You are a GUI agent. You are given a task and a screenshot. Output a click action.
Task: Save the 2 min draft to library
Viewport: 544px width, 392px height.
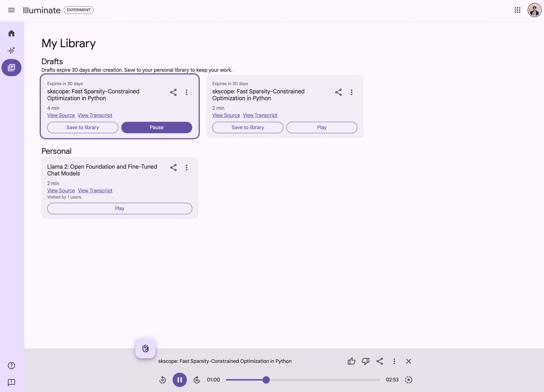tap(248, 127)
